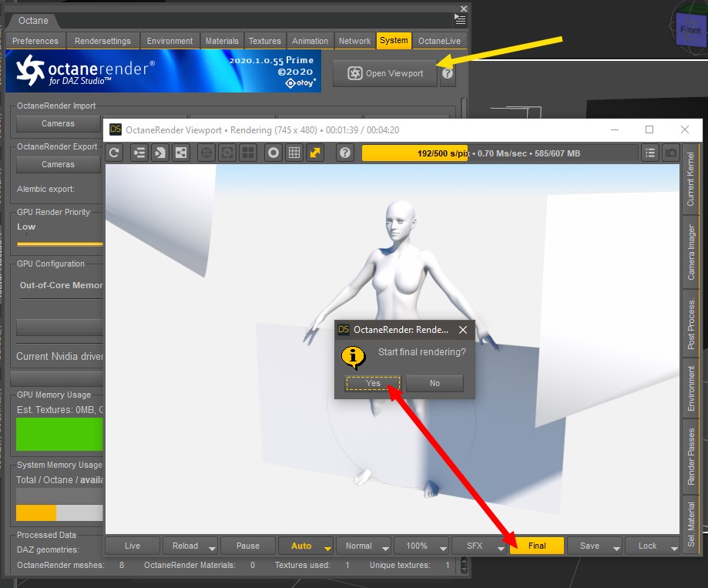Click the Out-of-Core Memor label

point(62,285)
